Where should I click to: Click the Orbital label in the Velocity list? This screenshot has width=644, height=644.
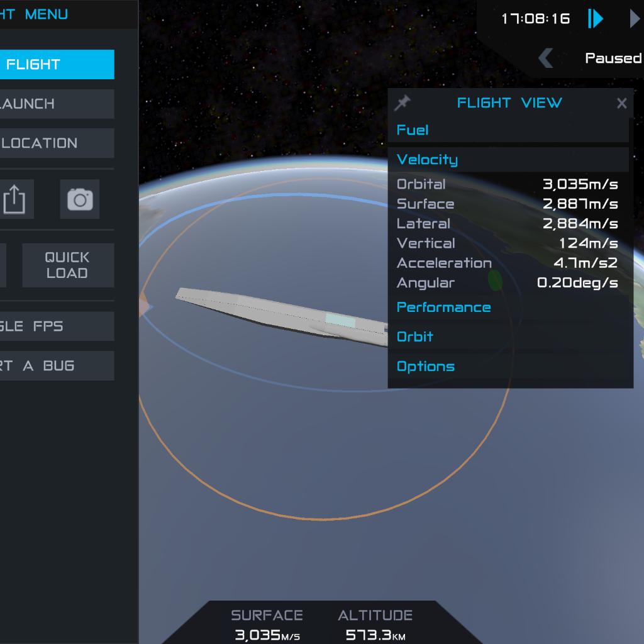(x=421, y=184)
